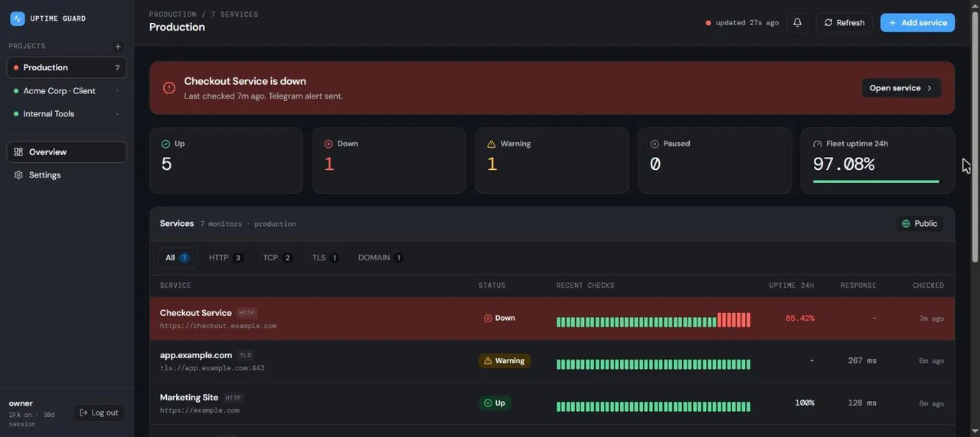Sort by the Checked column header

click(x=928, y=285)
